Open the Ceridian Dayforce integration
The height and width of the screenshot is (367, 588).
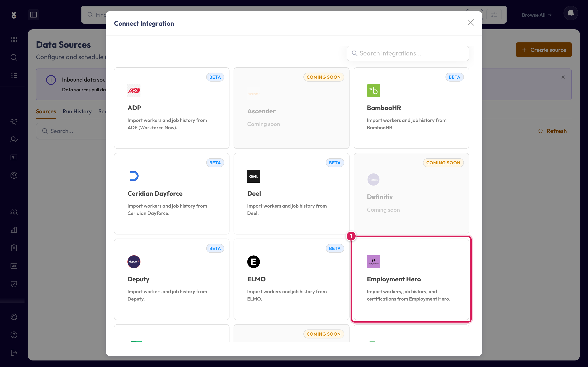171,194
